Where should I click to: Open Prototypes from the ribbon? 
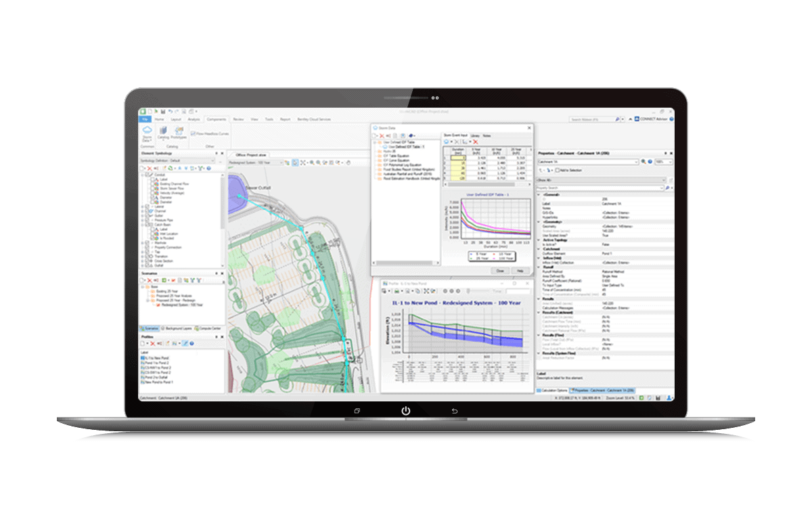(179, 131)
